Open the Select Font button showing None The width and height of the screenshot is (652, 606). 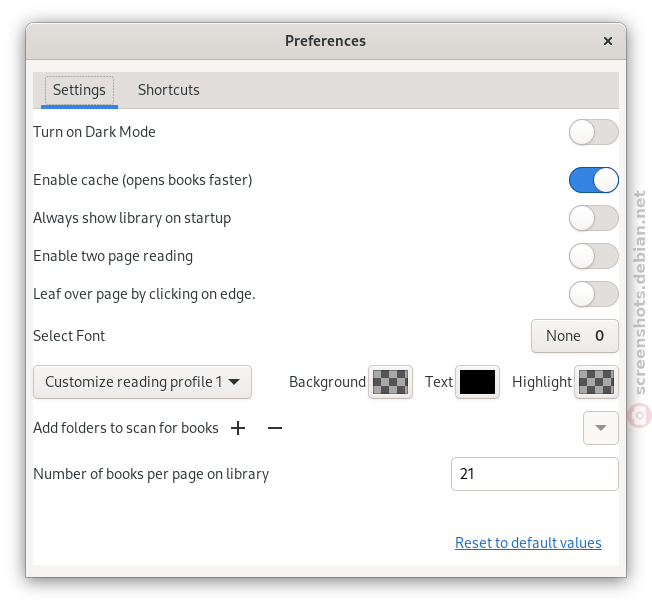[575, 336]
